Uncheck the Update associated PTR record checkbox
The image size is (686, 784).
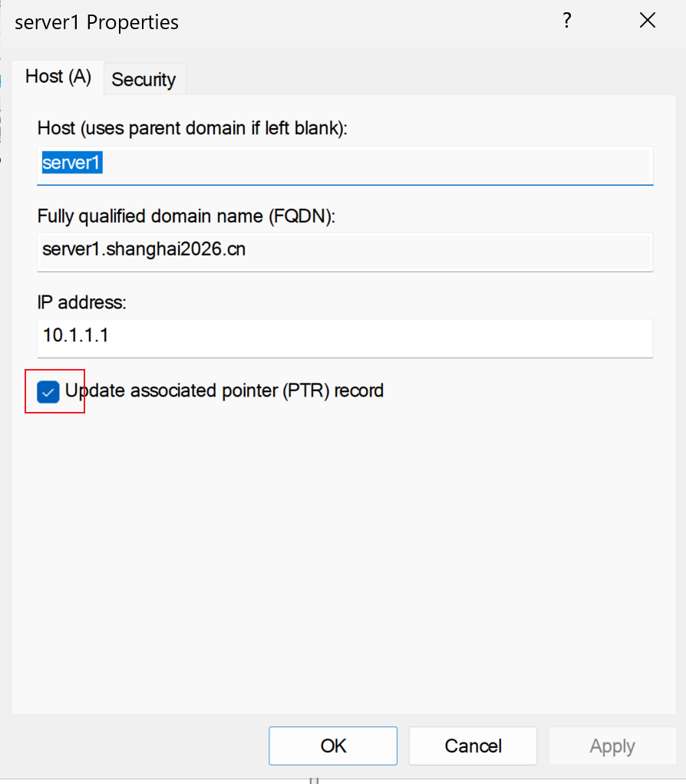point(48,391)
